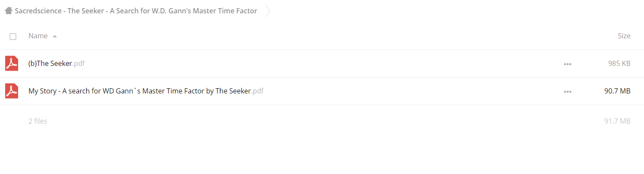Sort files by Name column header
Viewport: 644px width, 174px height.
pos(38,36)
